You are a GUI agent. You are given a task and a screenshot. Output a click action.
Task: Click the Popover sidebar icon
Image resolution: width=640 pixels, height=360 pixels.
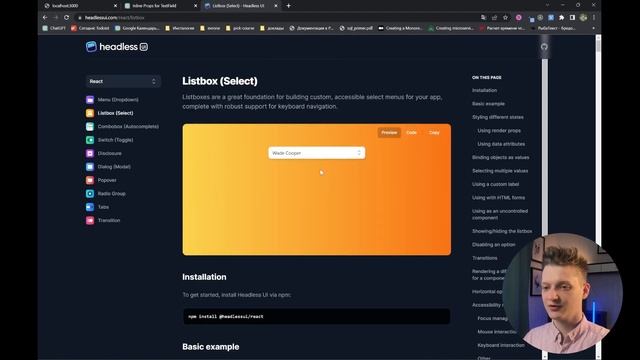[90, 180]
